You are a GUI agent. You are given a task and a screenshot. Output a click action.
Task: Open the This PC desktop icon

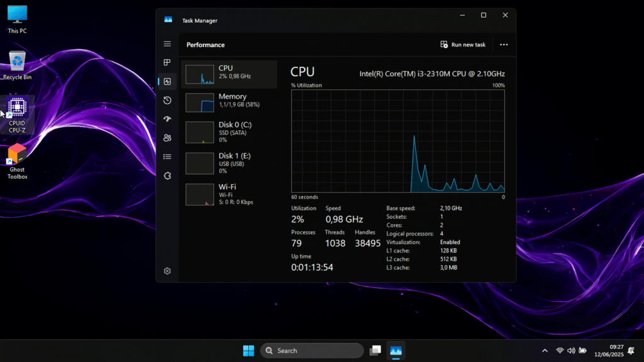pyautogui.click(x=17, y=19)
